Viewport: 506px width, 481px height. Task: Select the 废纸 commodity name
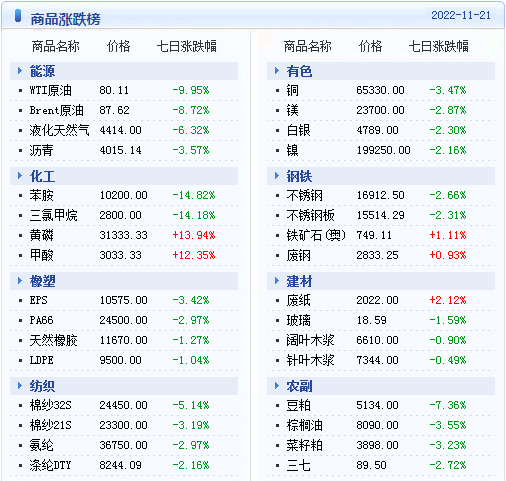click(298, 300)
